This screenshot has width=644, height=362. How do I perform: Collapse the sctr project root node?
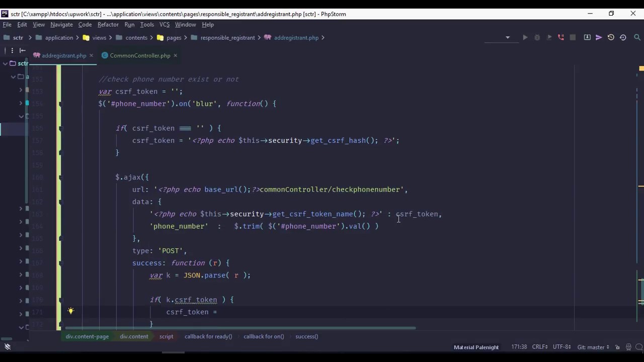(x=5, y=63)
